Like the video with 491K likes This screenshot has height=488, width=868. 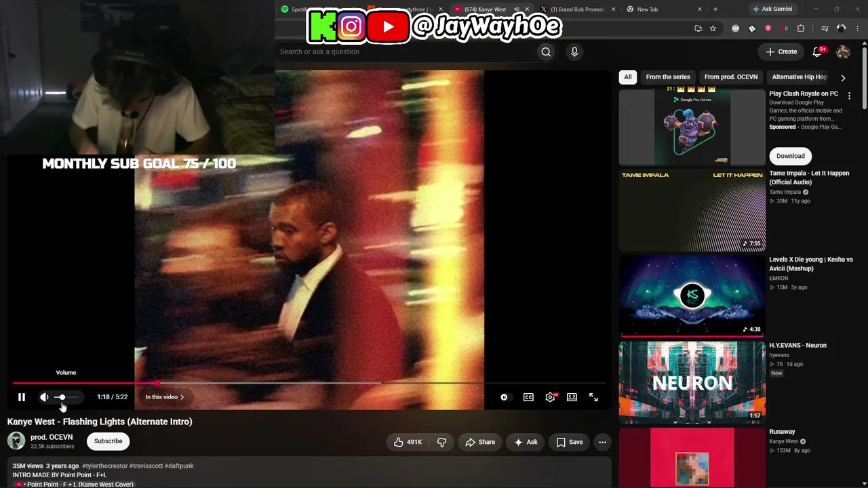(x=408, y=442)
